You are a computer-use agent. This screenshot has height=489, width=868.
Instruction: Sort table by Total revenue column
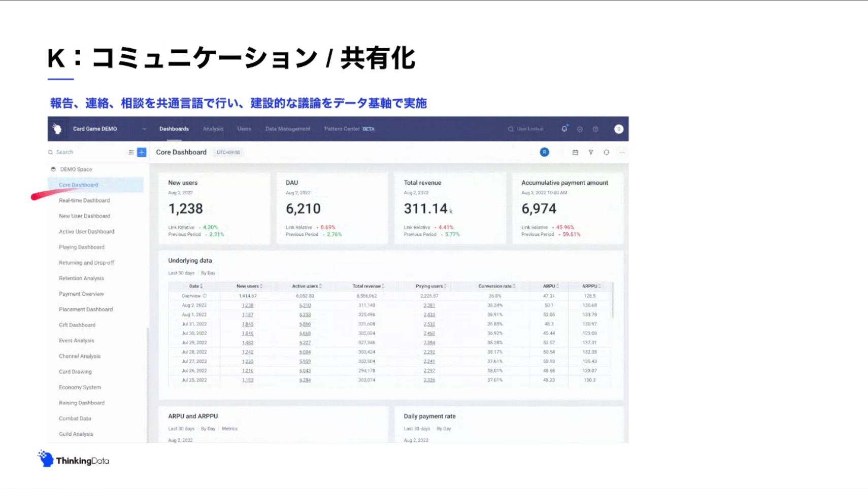pos(383,286)
